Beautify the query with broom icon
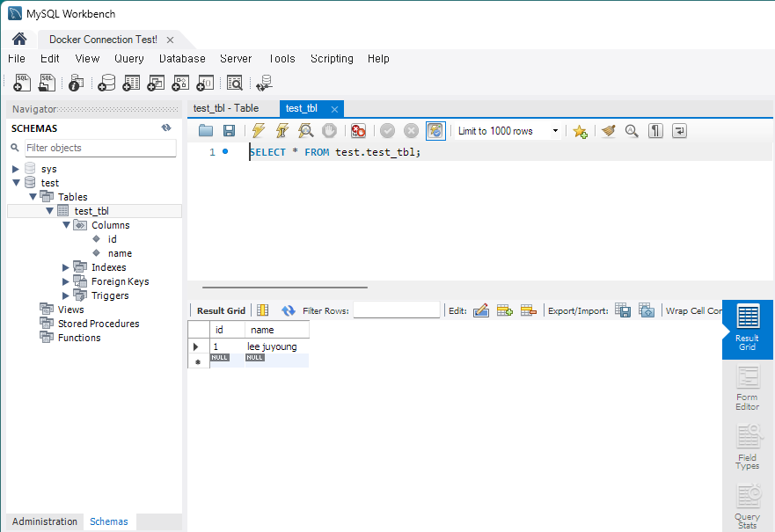The image size is (775, 532). coord(609,131)
